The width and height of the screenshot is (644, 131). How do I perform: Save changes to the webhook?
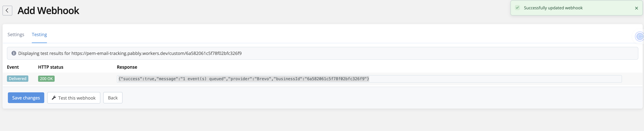pos(26,98)
